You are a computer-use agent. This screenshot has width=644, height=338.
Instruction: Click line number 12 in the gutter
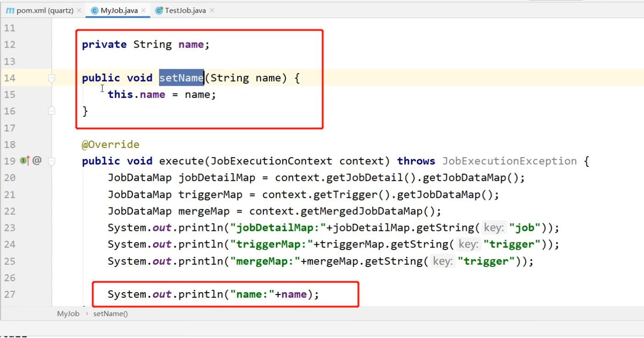click(10, 44)
